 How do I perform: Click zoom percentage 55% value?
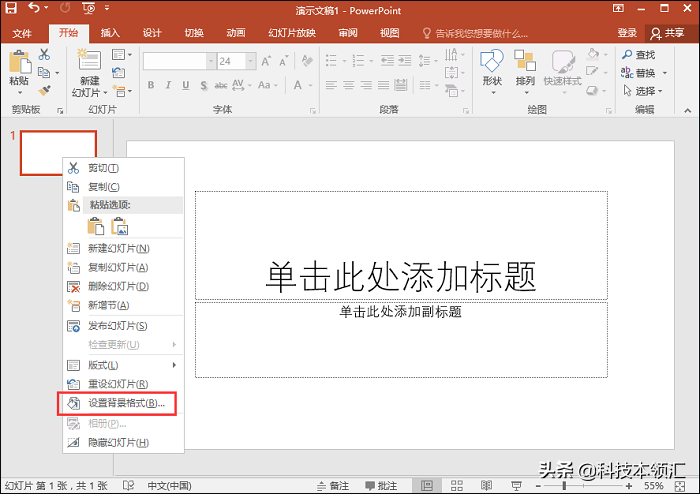pos(654,486)
